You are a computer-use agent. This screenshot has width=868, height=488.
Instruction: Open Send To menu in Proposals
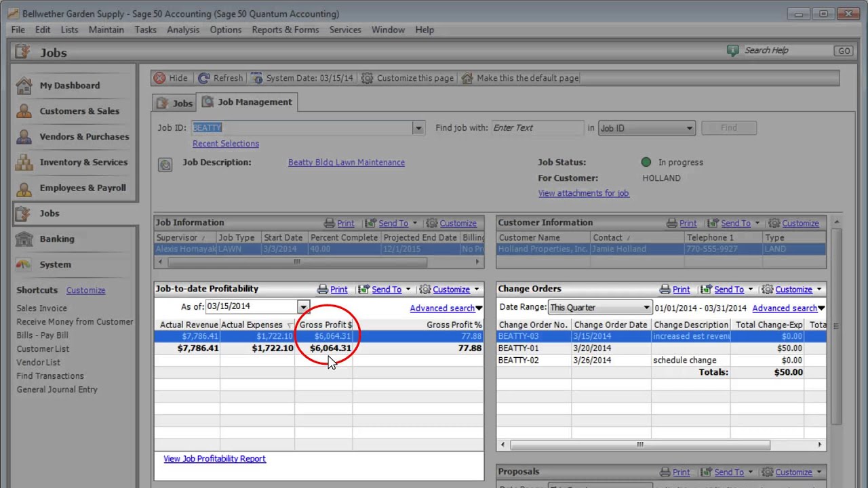[727, 472]
